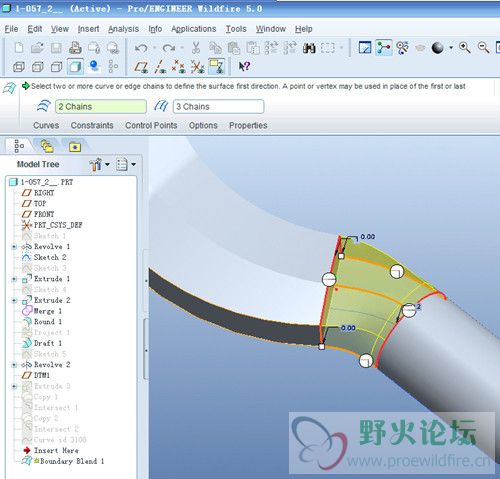500x479 pixels.
Task: Open the Analysis menu
Action: point(123,29)
